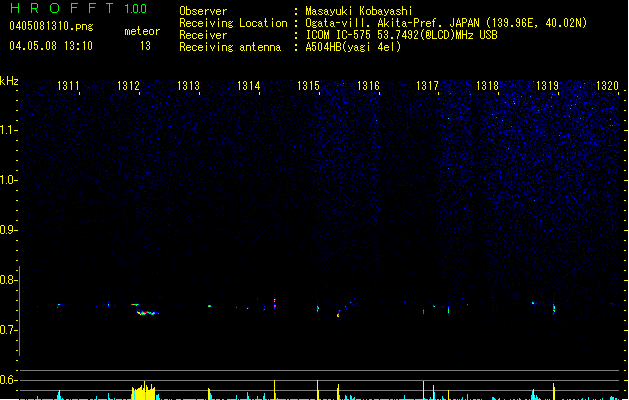Click antenna value A504HB(yagi 4el)
Image resolution: width=629 pixels, height=400 pixels.
[353, 47]
